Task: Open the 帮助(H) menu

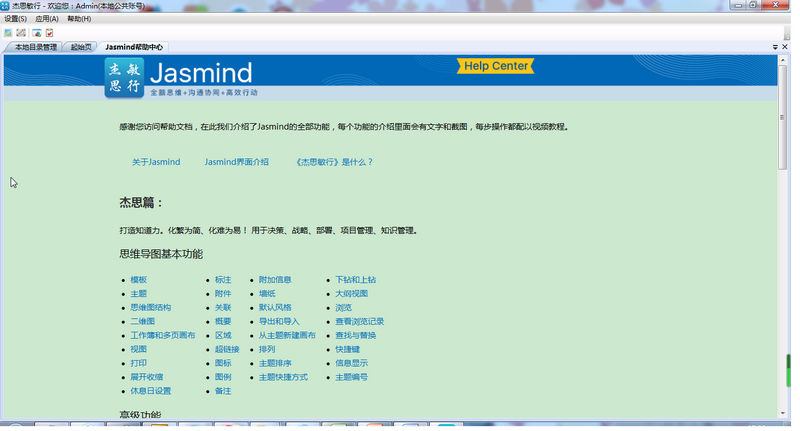Action: (x=79, y=19)
